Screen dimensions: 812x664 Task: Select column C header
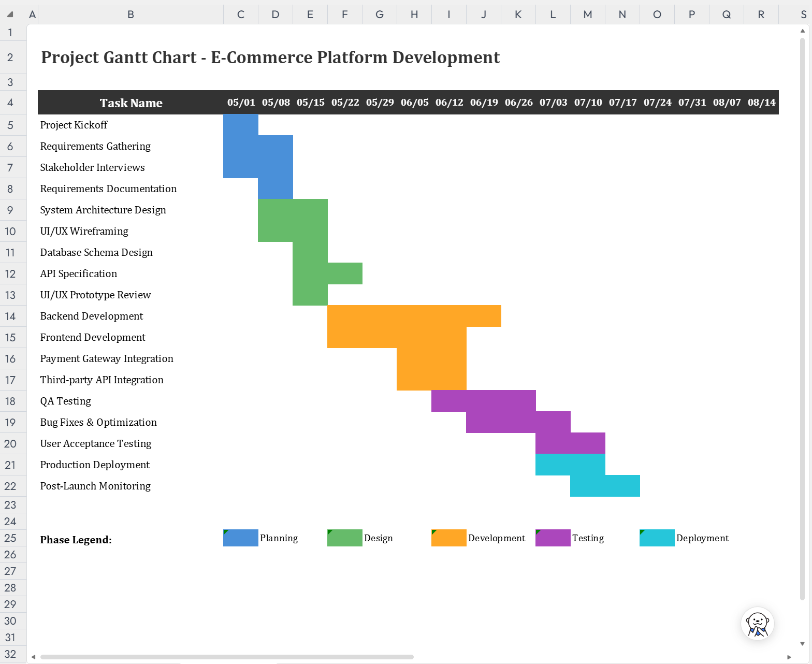[241, 15]
